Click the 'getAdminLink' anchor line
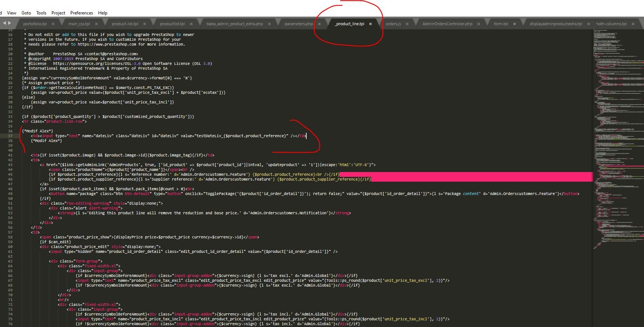This screenshot has height=327, width=644. (x=208, y=165)
